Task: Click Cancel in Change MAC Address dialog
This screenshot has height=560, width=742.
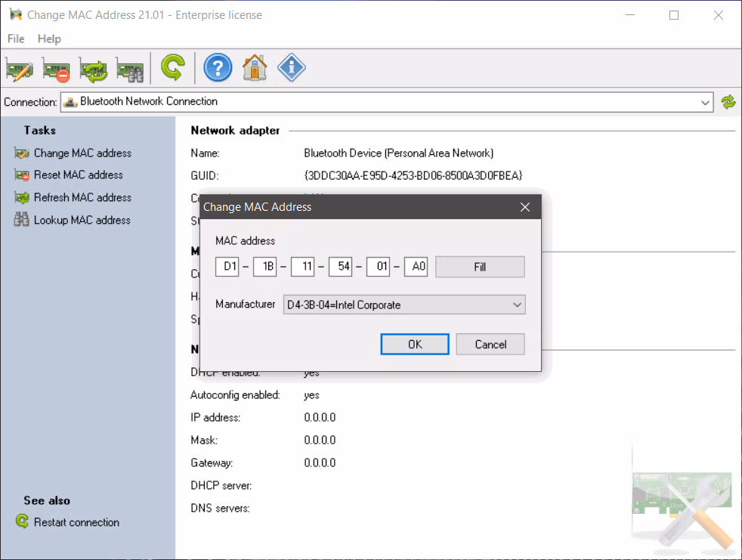Action: [x=490, y=344]
